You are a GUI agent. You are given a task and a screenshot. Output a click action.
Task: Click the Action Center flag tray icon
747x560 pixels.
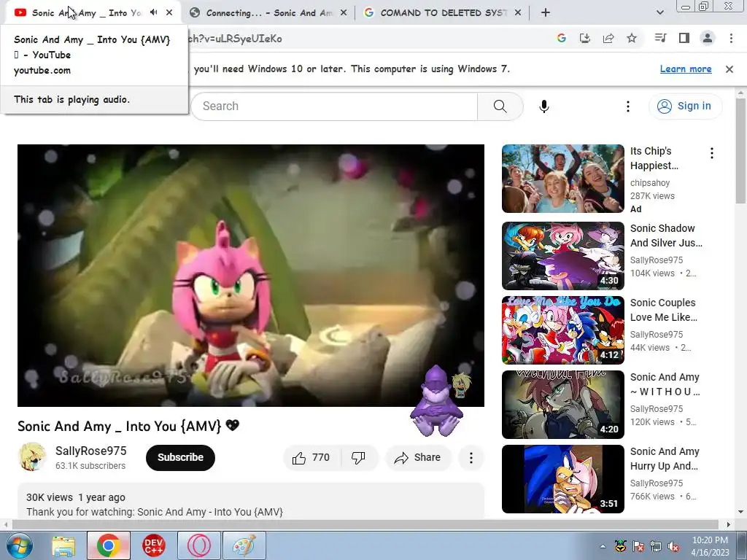point(638,546)
